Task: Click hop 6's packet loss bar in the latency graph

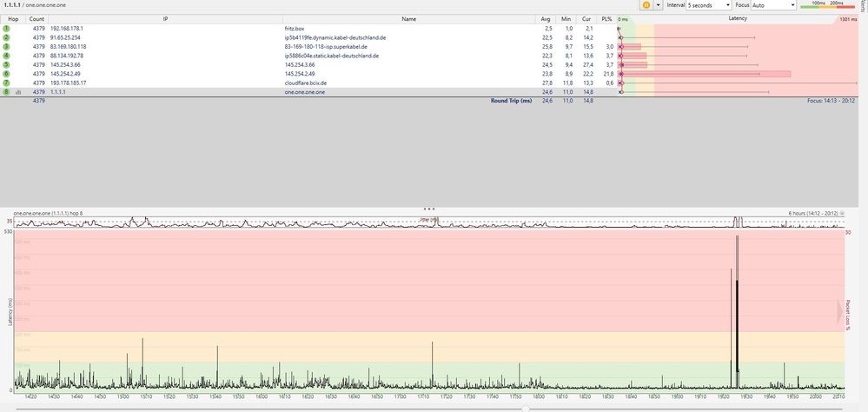Action: tap(706, 74)
